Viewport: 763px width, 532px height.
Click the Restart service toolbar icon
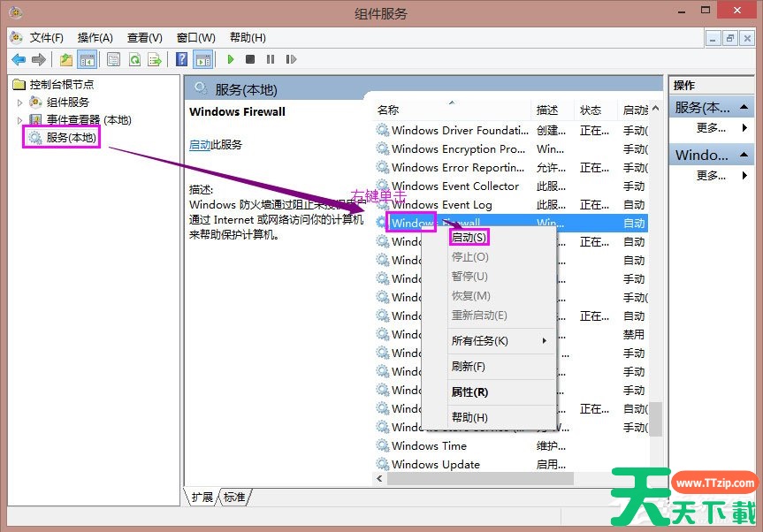click(289, 59)
